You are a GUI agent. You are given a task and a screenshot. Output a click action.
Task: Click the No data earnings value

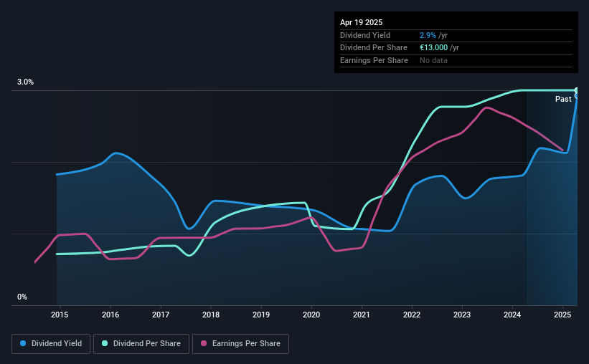(x=433, y=60)
